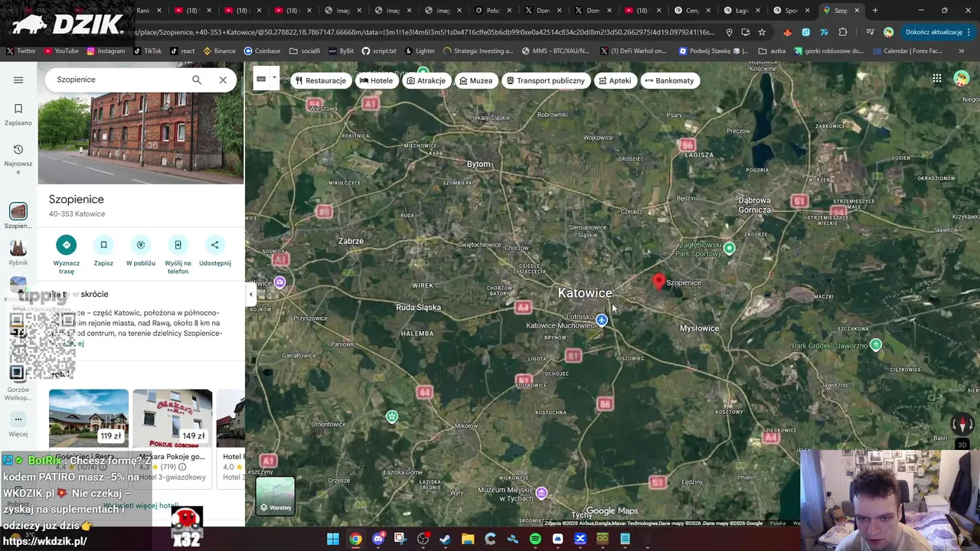Open the Google apps grid icon

click(937, 78)
